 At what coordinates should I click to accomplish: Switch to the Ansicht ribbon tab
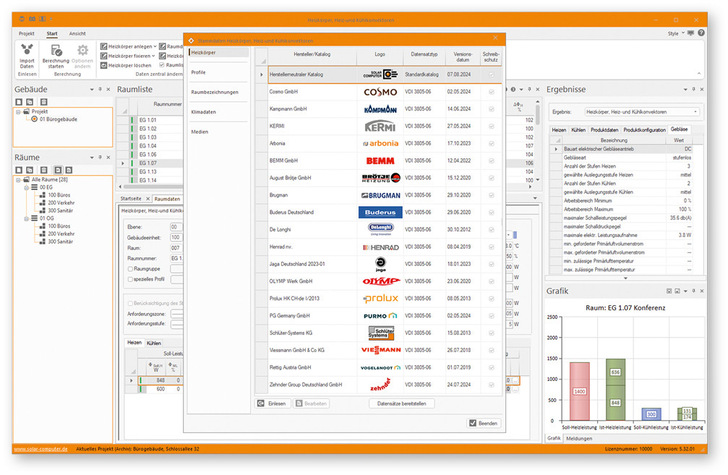[77, 33]
